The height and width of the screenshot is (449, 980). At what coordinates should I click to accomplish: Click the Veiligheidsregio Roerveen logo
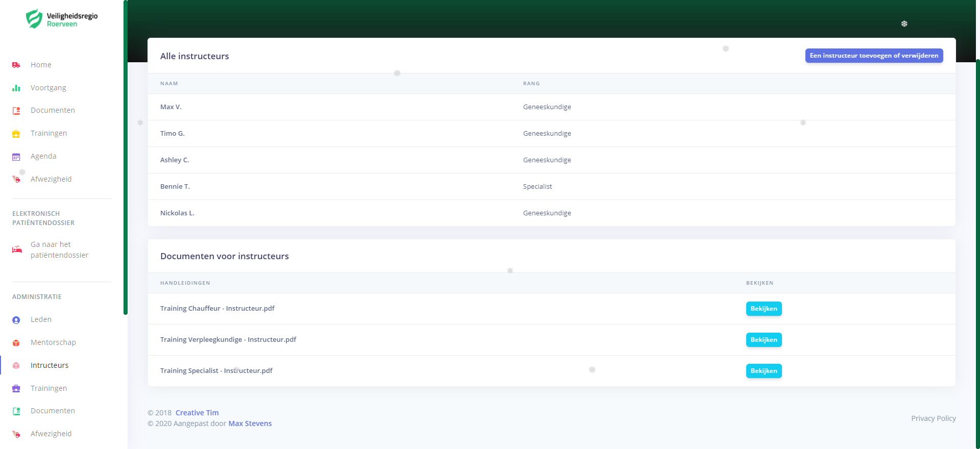pos(62,19)
